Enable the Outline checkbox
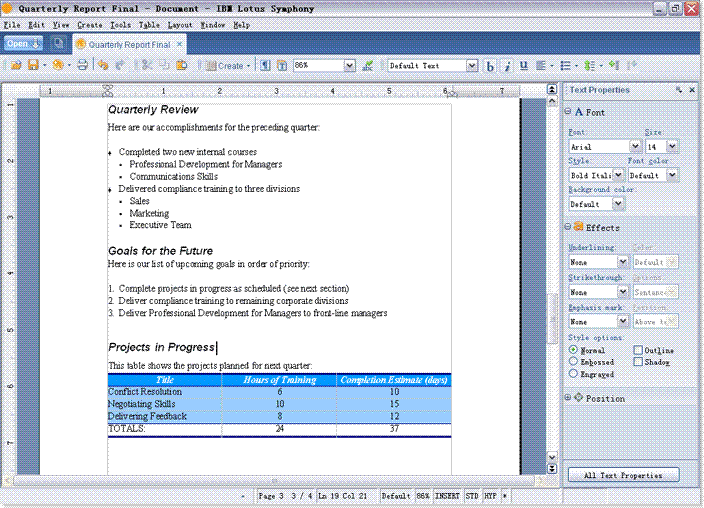Screen dimensions: 704x508 (638, 349)
